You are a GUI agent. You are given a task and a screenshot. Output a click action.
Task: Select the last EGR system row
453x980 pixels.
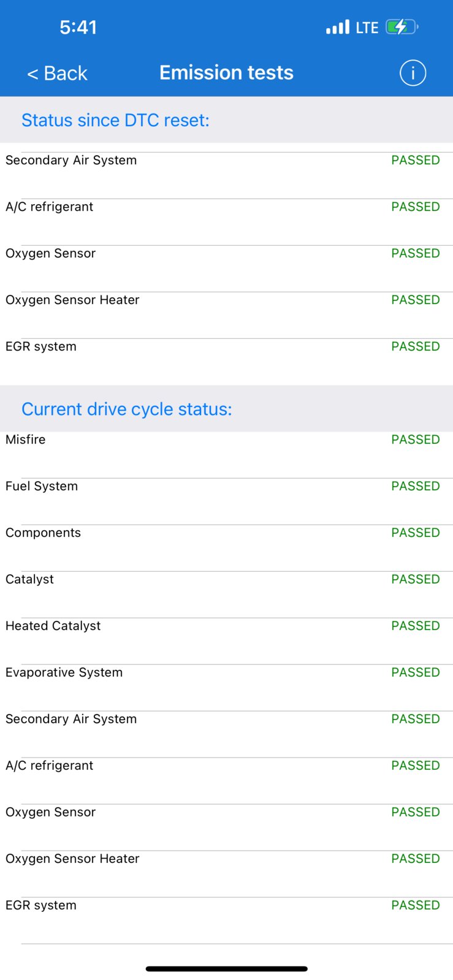point(226,921)
